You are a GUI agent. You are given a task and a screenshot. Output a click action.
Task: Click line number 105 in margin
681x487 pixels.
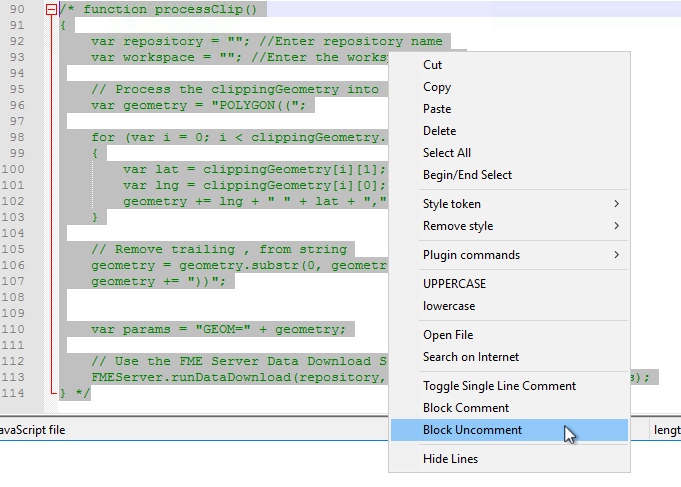coord(15,250)
